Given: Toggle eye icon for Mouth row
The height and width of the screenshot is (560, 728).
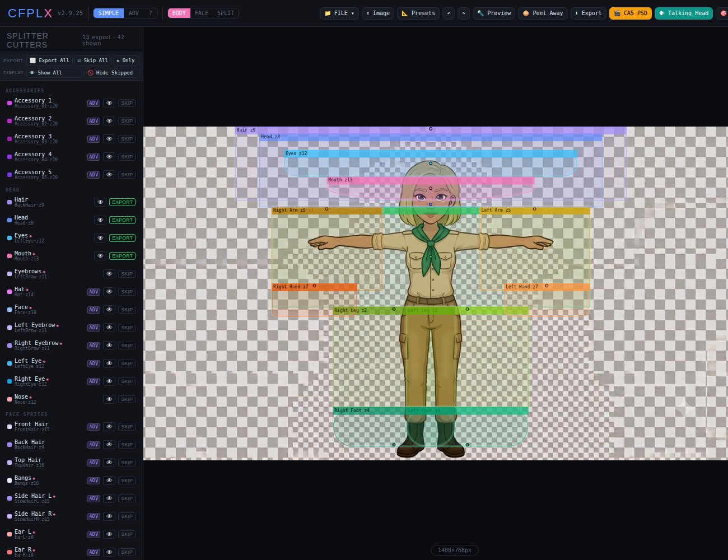Looking at the screenshot, I should pyautogui.click(x=100, y=256).
